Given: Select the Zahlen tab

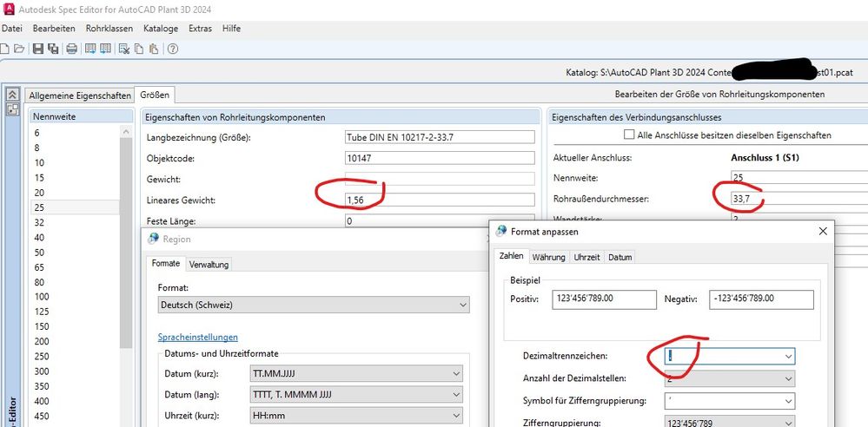Looking at the screenshot, I should pyautogui.click(x=511, y=256).
